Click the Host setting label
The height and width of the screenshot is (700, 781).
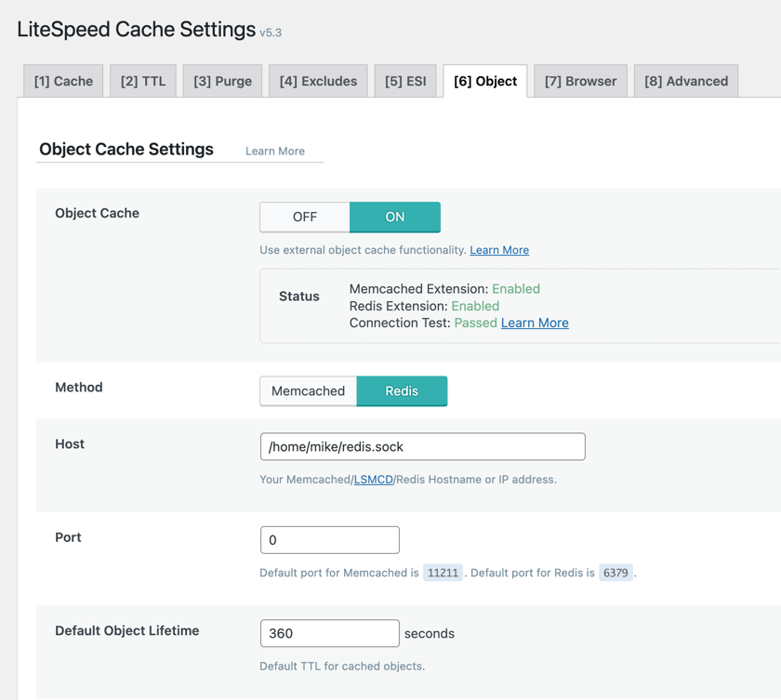click(70, 444)
